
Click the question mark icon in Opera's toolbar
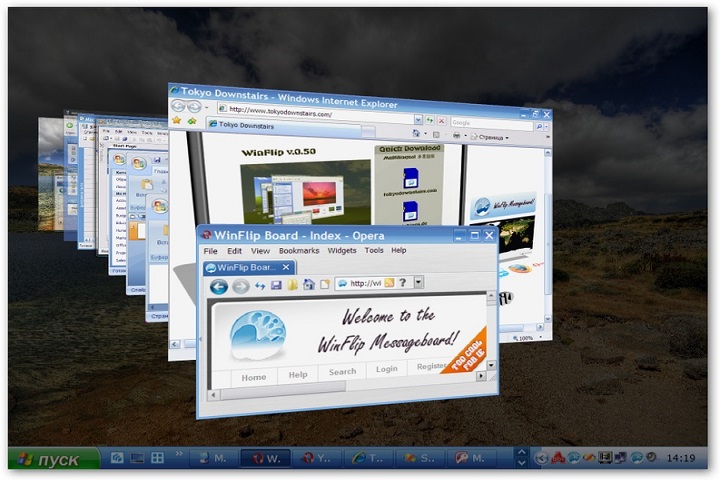[401, 283]
